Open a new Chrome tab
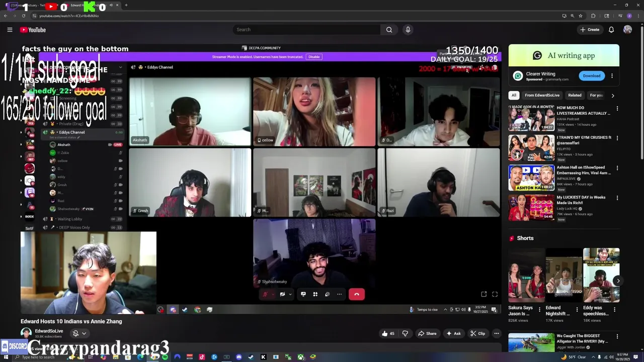Image resolution: width=644 pixels, height=362 pixels. (x=126, y=5)
